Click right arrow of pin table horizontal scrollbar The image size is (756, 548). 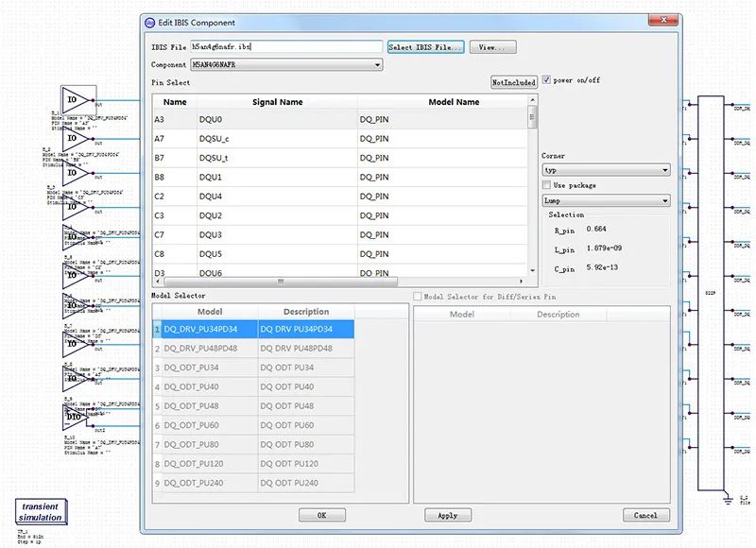point(522,281)
